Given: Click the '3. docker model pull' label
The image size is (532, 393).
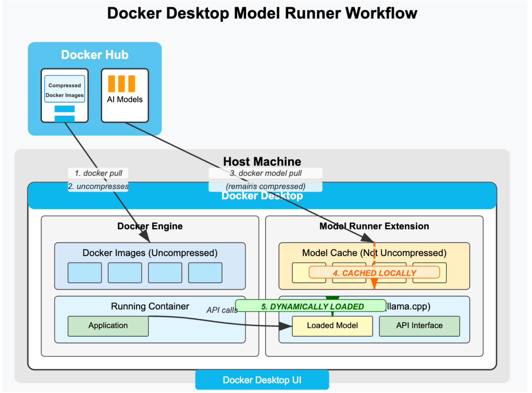Looking at the screenshot, I should [266, 173].
